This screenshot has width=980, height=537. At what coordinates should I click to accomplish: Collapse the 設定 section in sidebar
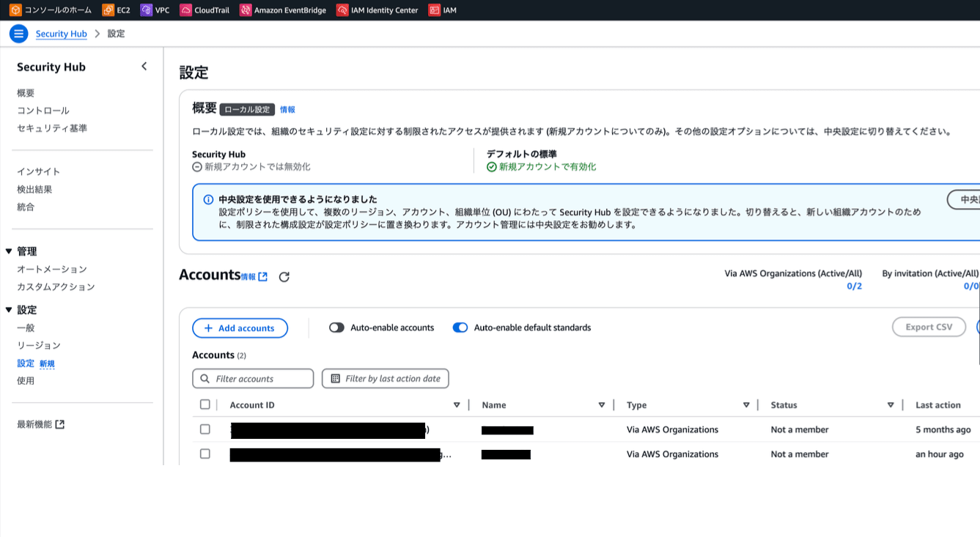[9, 310]
